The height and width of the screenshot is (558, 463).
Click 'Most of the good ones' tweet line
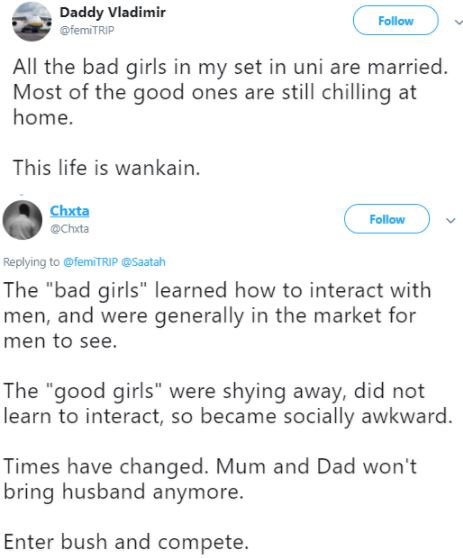click(x=215, y=92)
